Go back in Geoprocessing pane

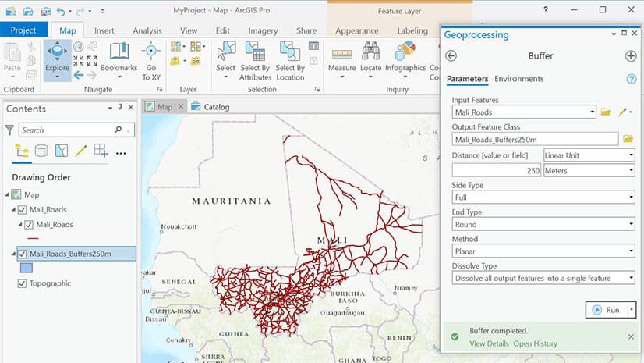tap(451, 56)
